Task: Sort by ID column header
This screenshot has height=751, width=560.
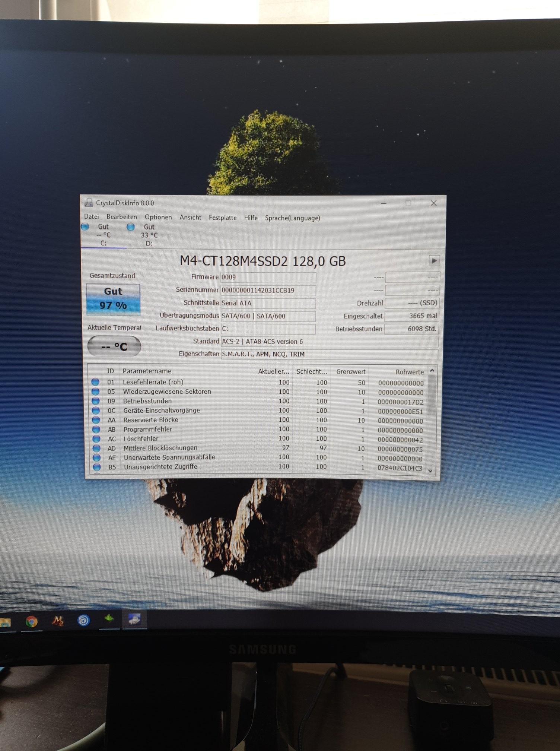Action: [x=111, y=371]
